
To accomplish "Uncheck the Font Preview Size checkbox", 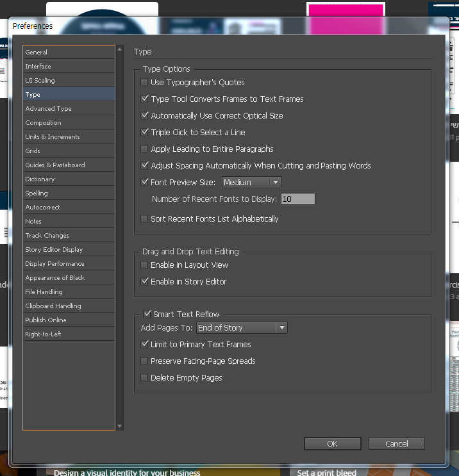I will (x=144, y=182).
